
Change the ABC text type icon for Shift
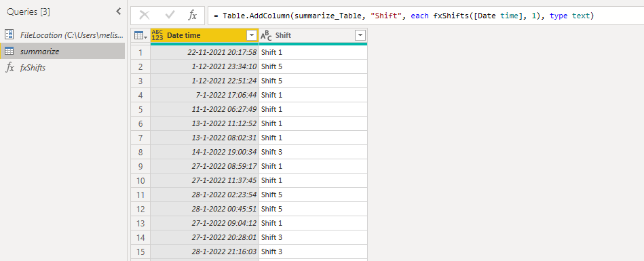(x=266, y=35)
